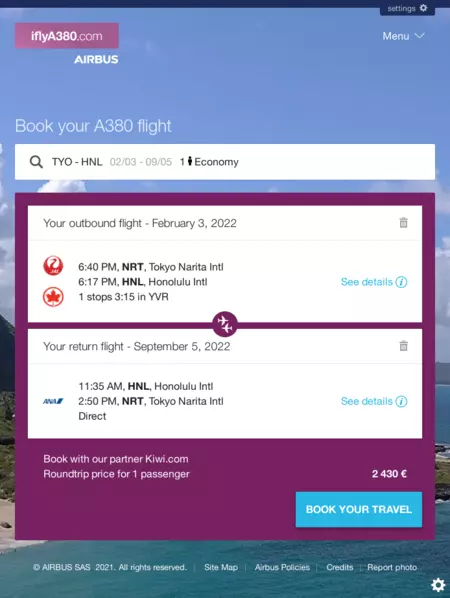Click the Air Canada maple leaf logo

(53, 297)
